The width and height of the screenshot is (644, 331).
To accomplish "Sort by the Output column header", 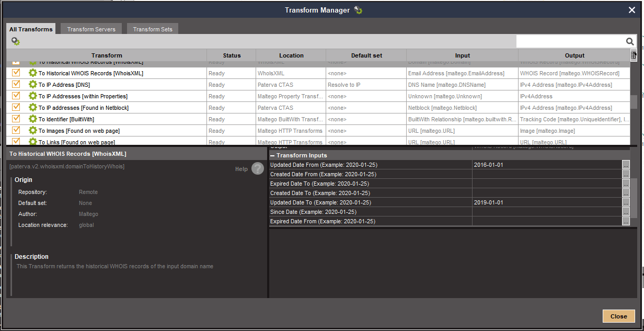I will 574,55.
